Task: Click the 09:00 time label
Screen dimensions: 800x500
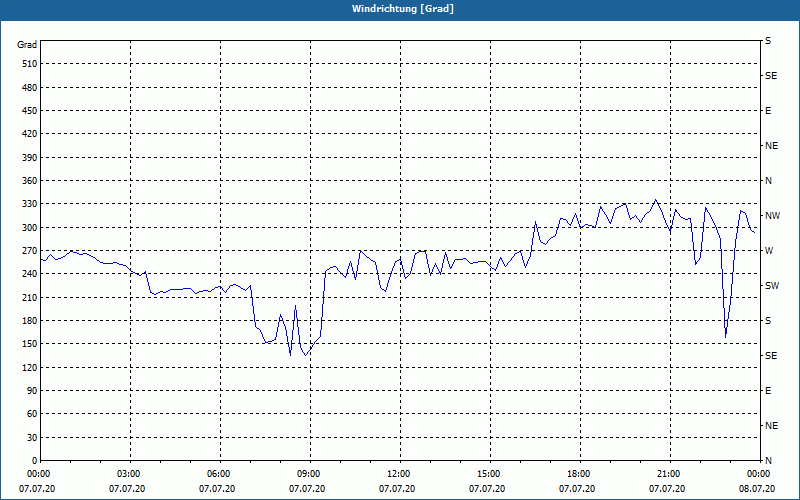Action: (310, 474)
